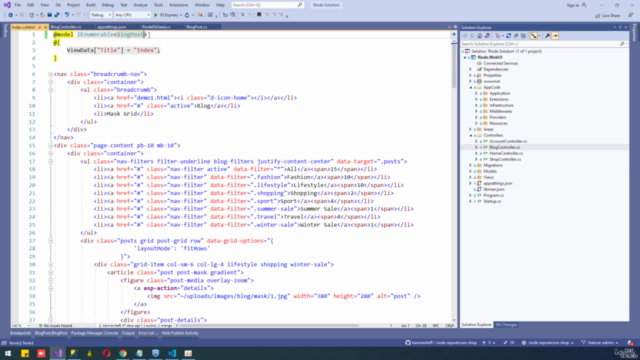
Task: Click Solution Explorer Home icon
Action: pyautogui.click(x=480, y=36)
